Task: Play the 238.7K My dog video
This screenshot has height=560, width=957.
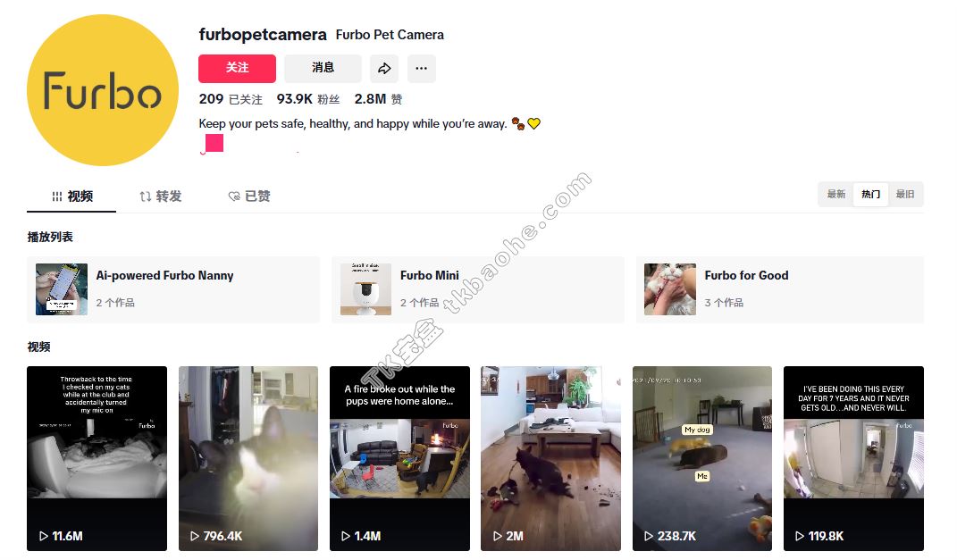Action: coord(701,459)
